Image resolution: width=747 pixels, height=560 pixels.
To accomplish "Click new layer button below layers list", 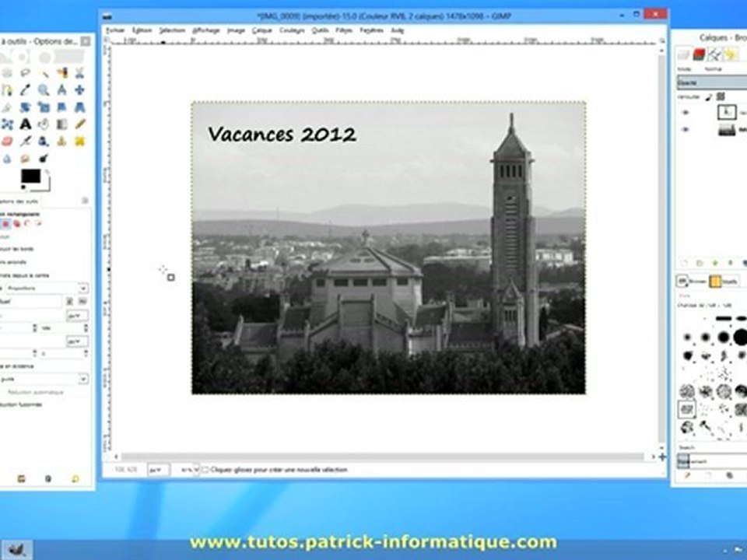I will point(684,263).
